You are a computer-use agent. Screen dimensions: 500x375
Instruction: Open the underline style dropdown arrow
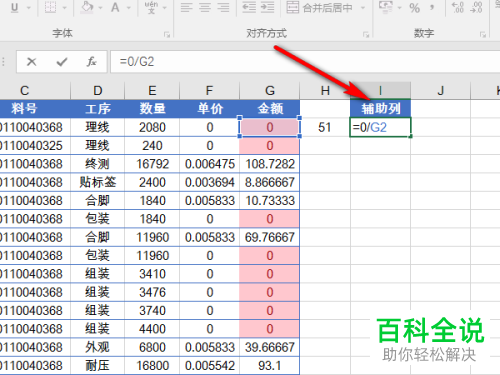point(28,7)
